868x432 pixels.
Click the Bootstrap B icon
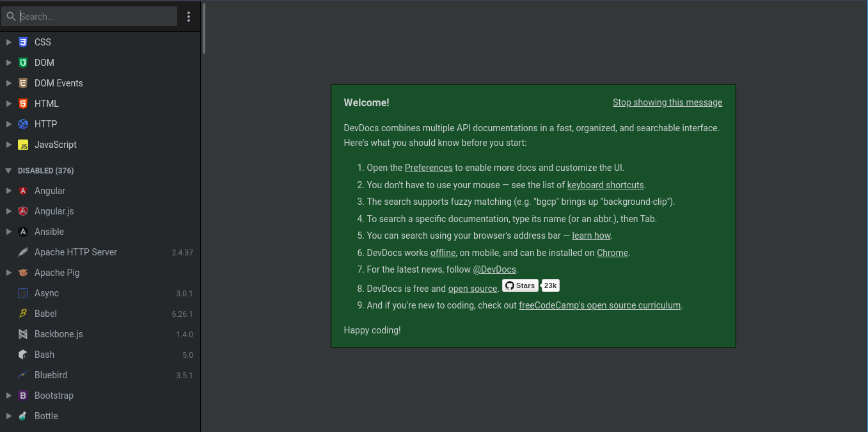(23, 396)
